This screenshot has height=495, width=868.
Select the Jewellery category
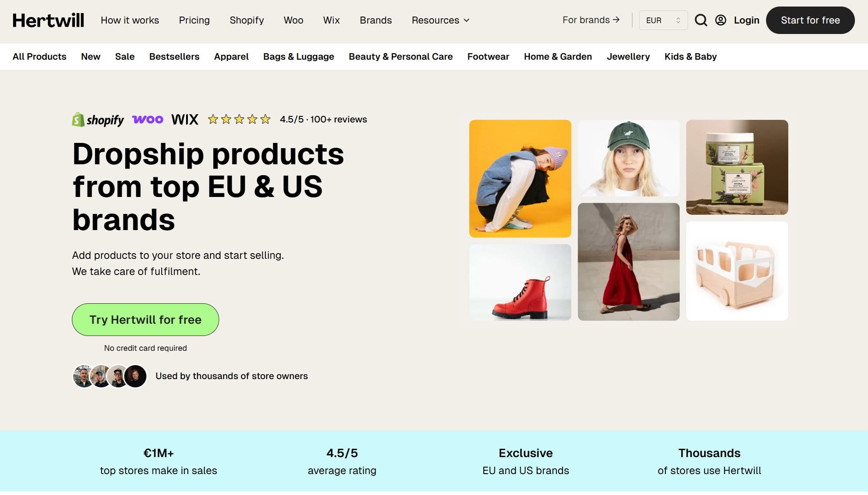pyautogui.click(x=628, y=57)
